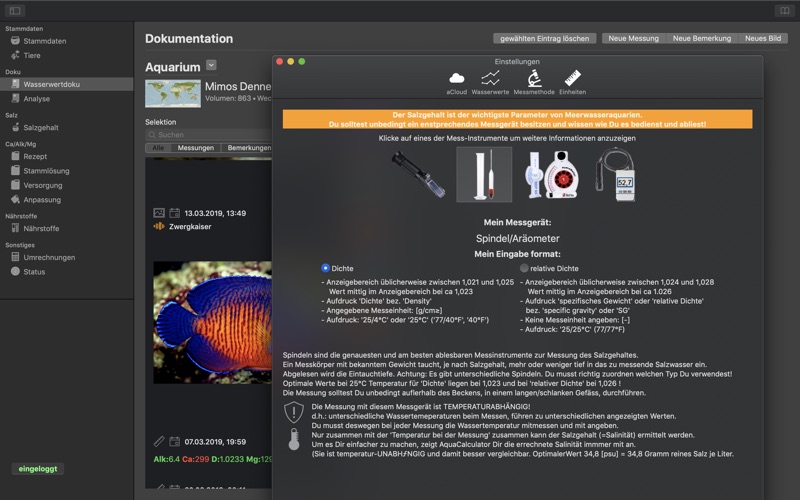The width and height of the screenshot is (800, 500).
Task: Choose the conductivity meter instrument
Action: point(616,174)
